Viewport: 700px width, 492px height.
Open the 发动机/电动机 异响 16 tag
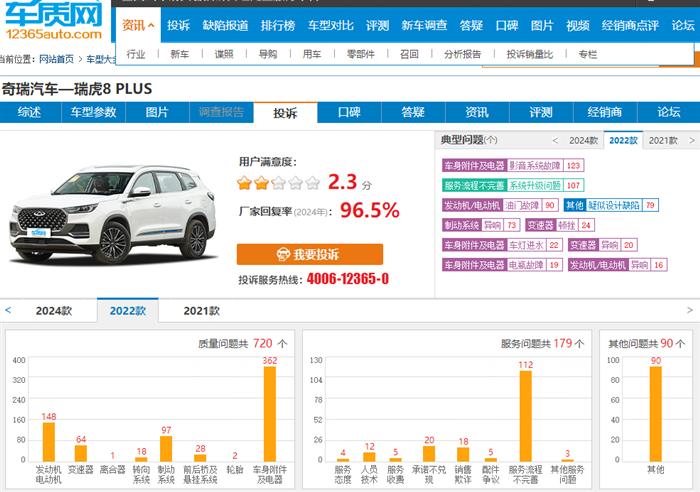(617, 265)
